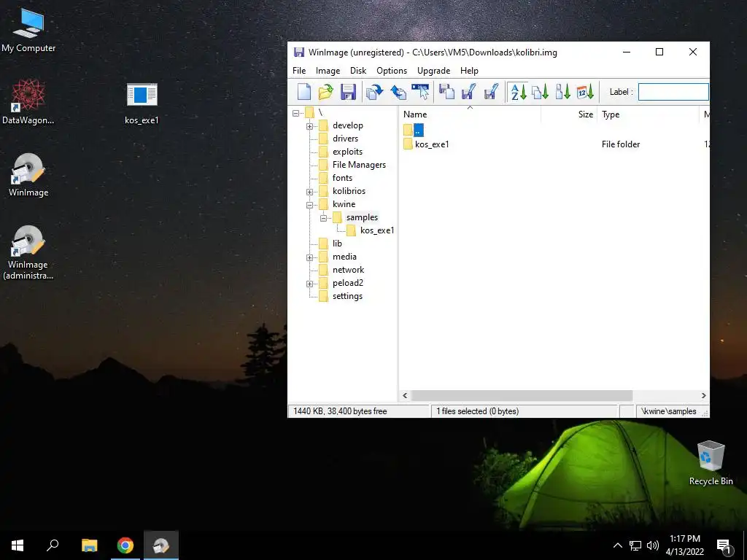Click the sort icon showing small and large page
This screenshot has width=747, height=560.
coord(562,91)
